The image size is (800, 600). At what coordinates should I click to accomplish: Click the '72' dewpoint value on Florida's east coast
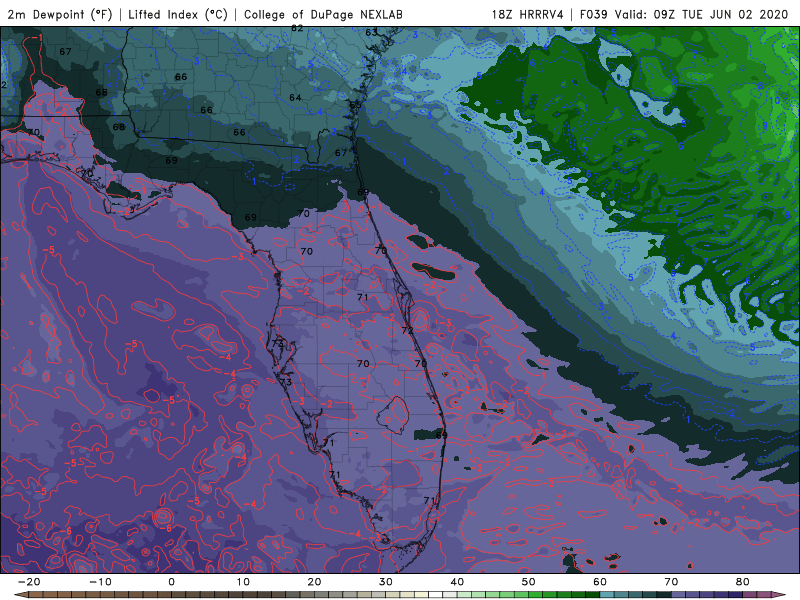(407, 331)
